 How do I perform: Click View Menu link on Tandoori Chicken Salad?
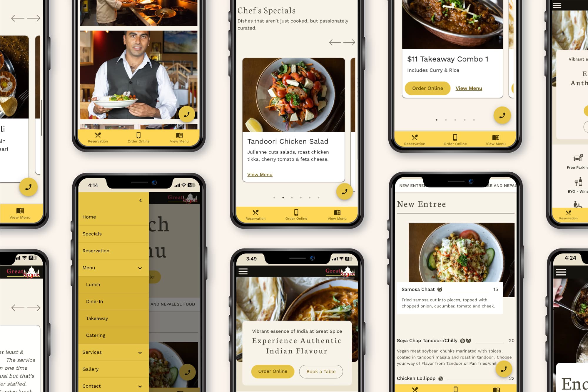click(260, 174)
